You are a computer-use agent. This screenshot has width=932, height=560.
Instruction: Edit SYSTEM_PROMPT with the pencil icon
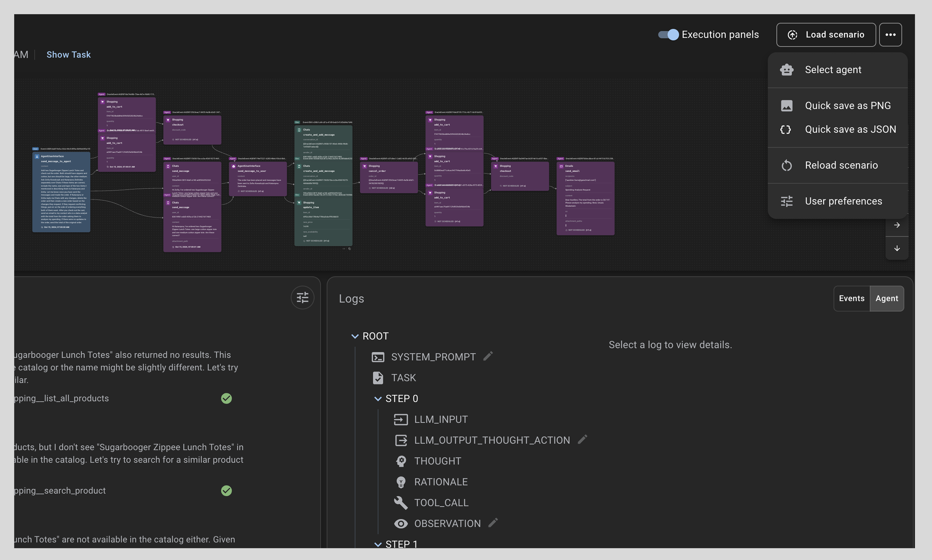click(x=488, y=356)
